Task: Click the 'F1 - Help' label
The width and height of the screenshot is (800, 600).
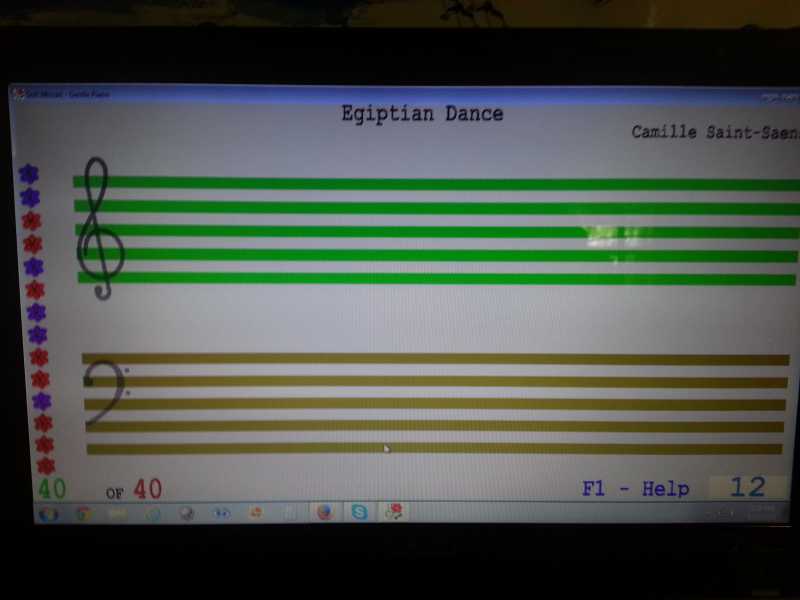Action: [636, 489]
